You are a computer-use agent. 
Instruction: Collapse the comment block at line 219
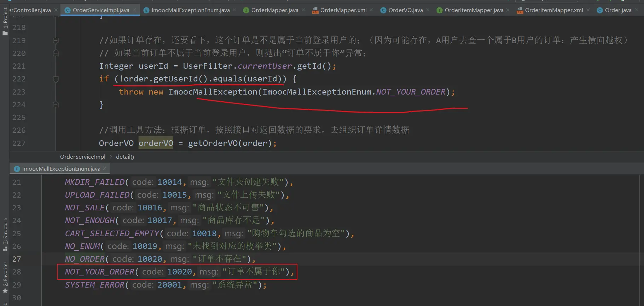pos(56,41)
